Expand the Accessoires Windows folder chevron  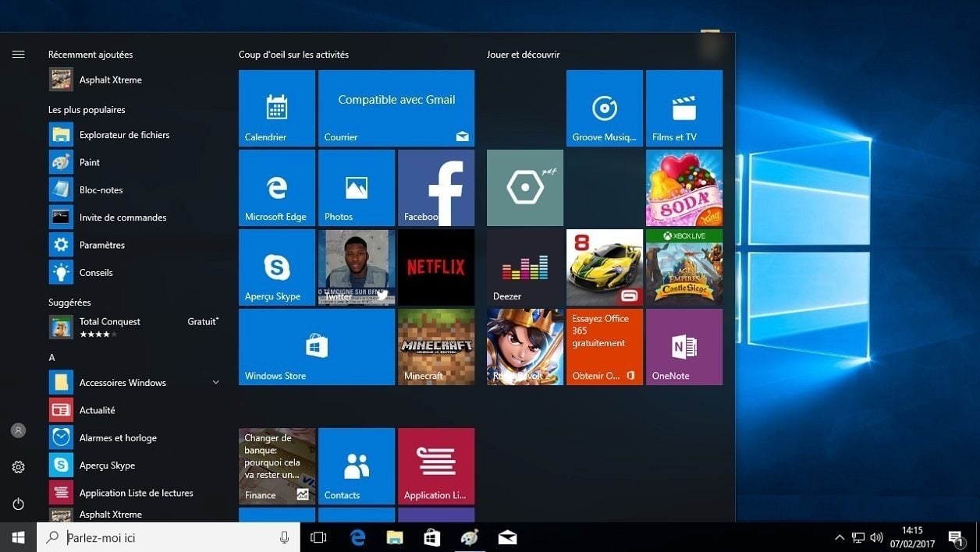216,382
